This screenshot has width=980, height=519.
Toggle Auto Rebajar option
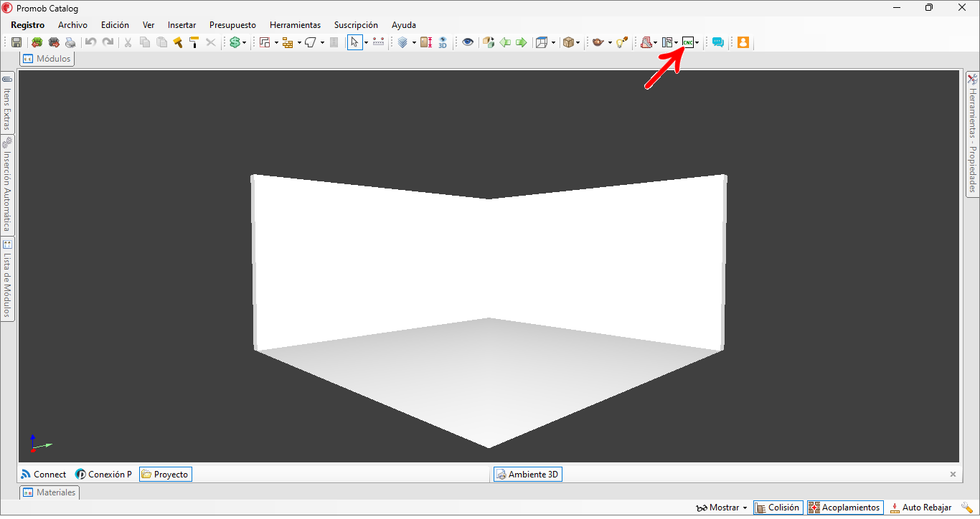coord(920,508)
